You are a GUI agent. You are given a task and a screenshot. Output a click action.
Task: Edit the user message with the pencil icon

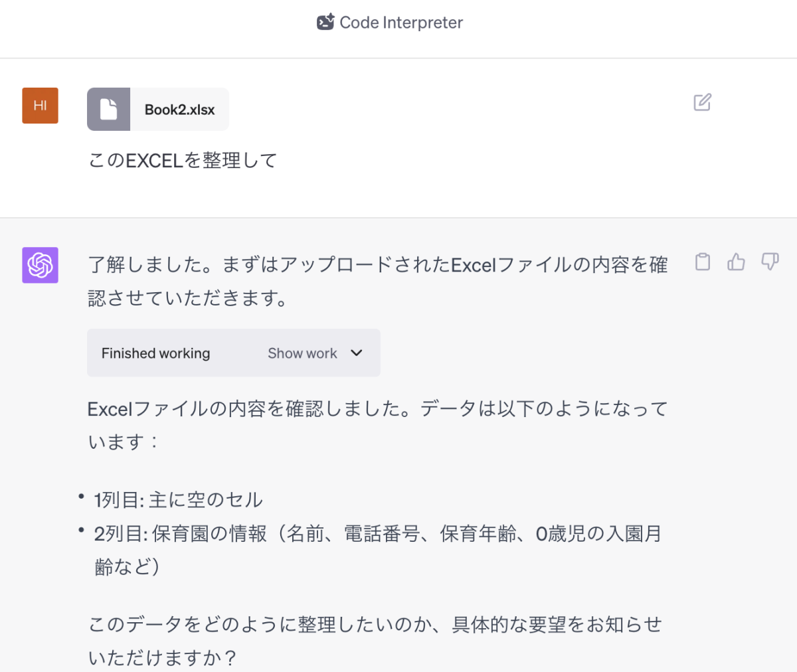tap(702, 102)
